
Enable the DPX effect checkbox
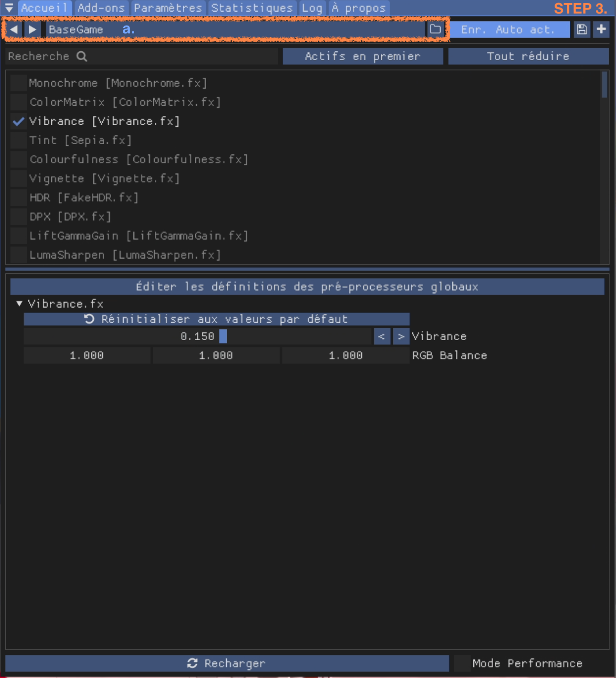(19, 217)
